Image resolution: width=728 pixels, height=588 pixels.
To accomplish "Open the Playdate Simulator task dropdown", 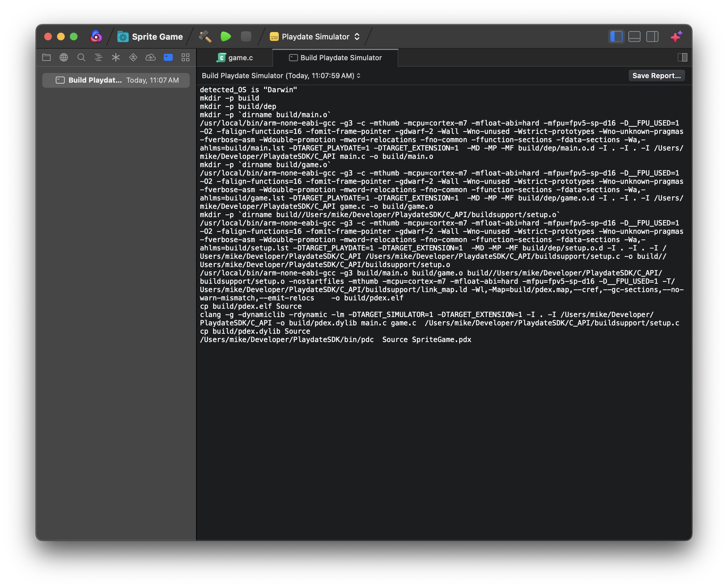I will 315,37.
